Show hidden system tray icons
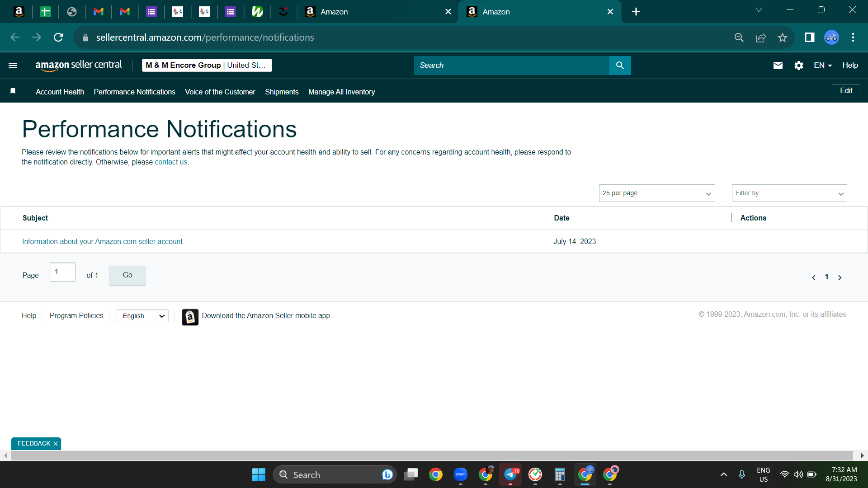 tap(724, 474)
